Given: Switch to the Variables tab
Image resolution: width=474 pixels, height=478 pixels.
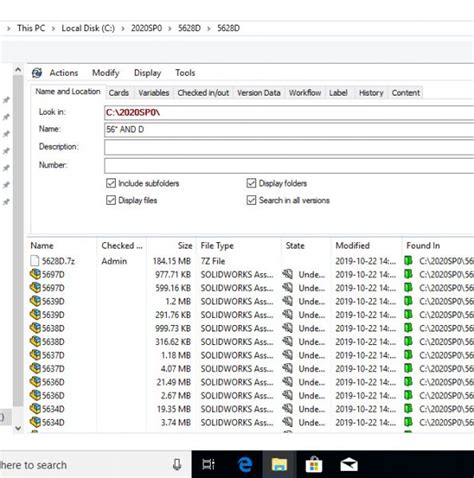Looking at the screenshot, I should 154,93.
